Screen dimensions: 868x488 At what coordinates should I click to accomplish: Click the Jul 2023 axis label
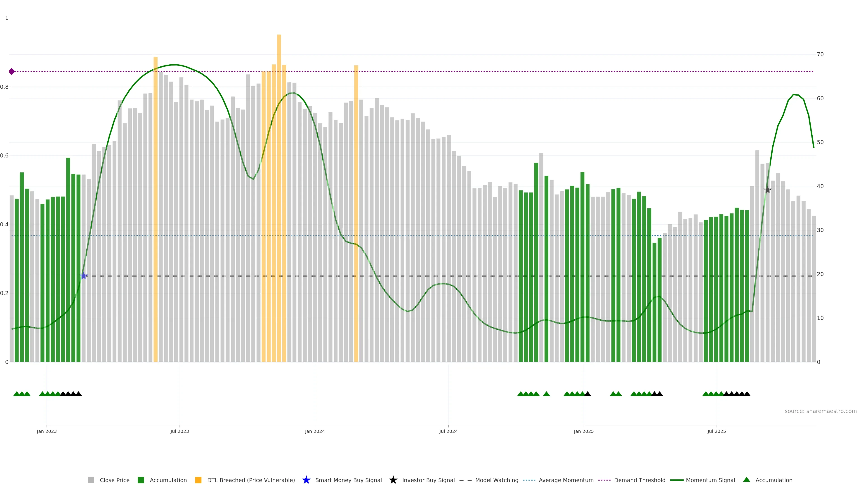[x=180, y=431]
